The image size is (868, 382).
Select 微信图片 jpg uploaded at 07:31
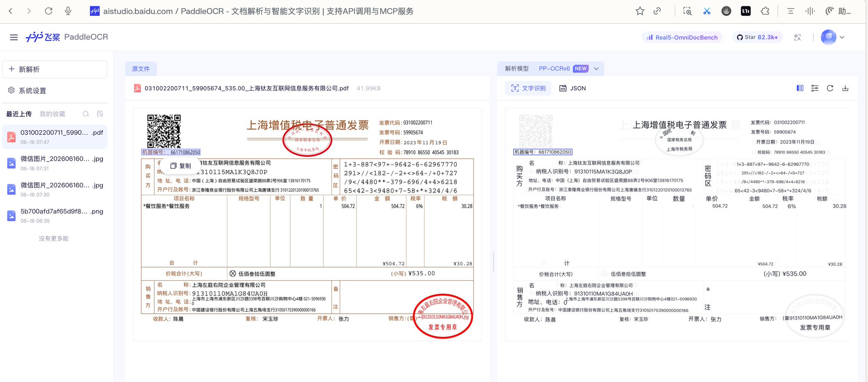click(x=55, y=163)
